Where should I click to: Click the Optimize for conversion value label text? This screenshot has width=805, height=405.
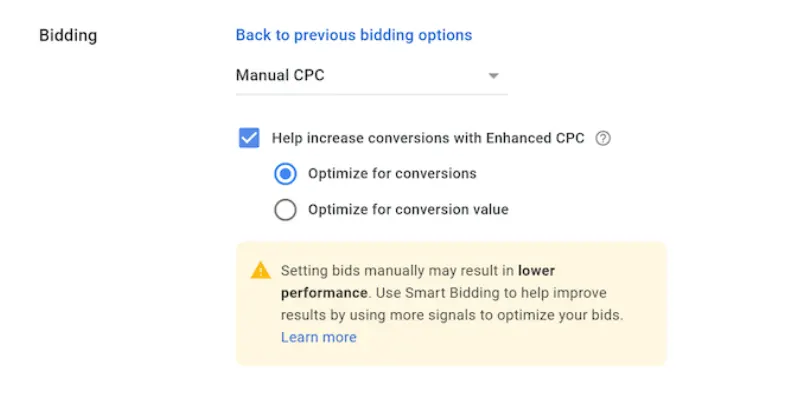point(408,209)
